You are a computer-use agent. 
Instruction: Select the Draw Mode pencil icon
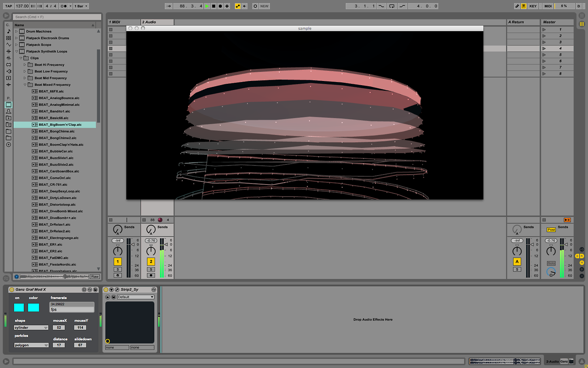pyautogui.click(x=517, y=6)
